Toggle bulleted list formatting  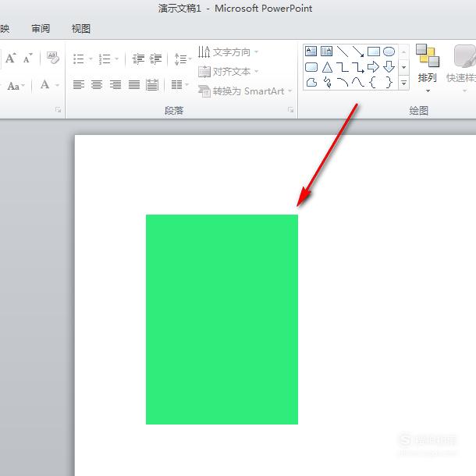[78, 59]
